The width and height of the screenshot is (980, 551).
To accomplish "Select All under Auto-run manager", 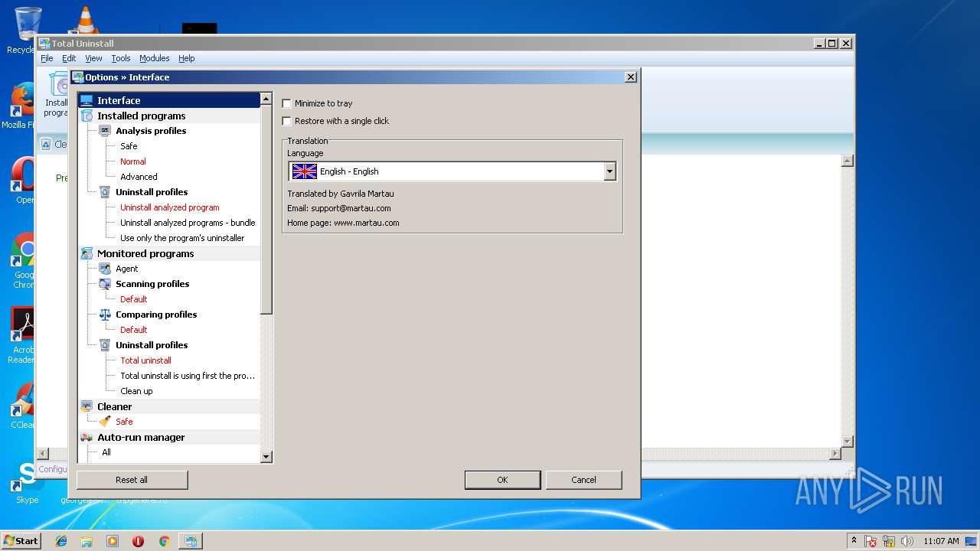I will click(x=106, y=452).
